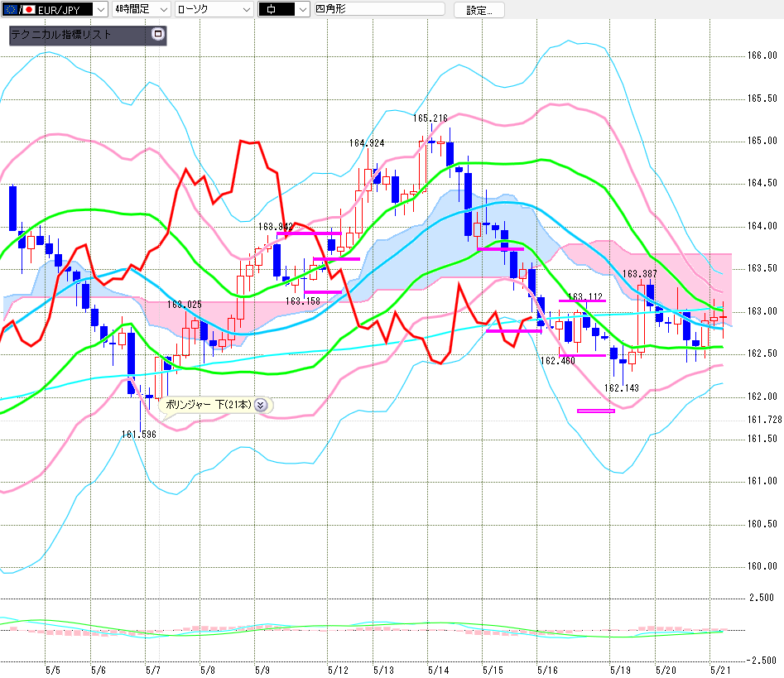Image resolution: width=784 pixels, height=678 pixels.
Task: Expand the テクニカル指標リスト panel icon
Action: (x=158, y=34)
